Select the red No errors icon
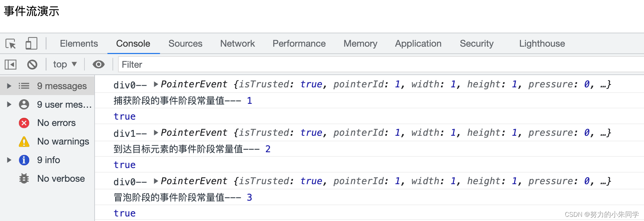Viewport: 644px width, 221px height. tap(24, 123)
